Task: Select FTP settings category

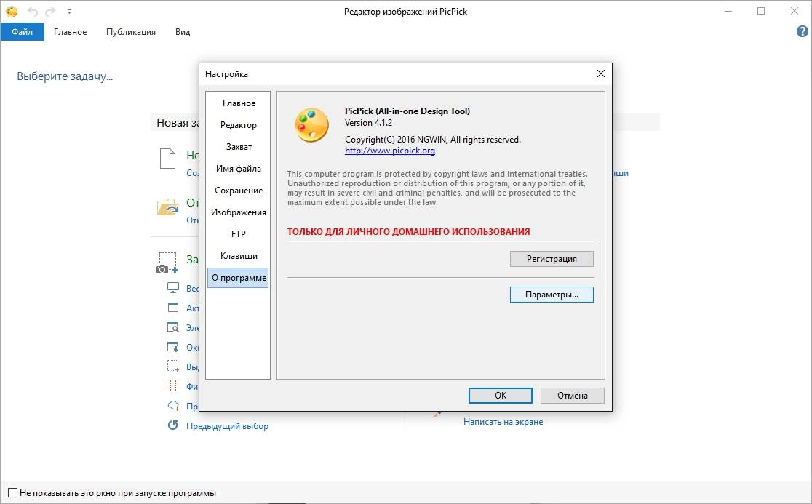Action: [x=238, y=234]
